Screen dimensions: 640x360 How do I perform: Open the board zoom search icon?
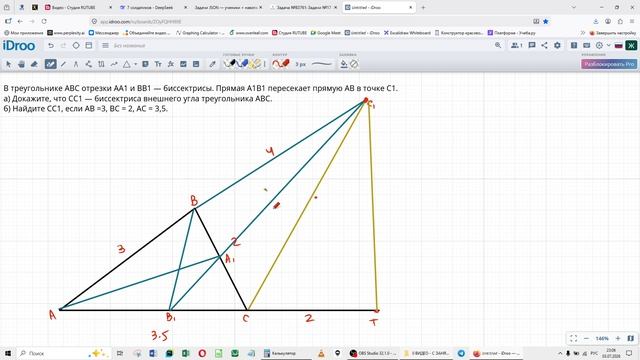pyautogui.click(x=498, y=45)
